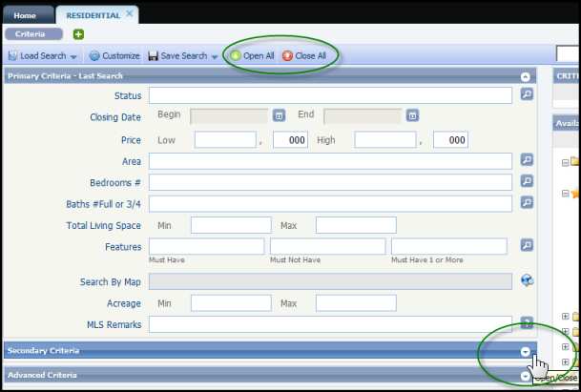Expand the Secondary Criteria section
581x392 pixels.
click(x=525, y=352)
